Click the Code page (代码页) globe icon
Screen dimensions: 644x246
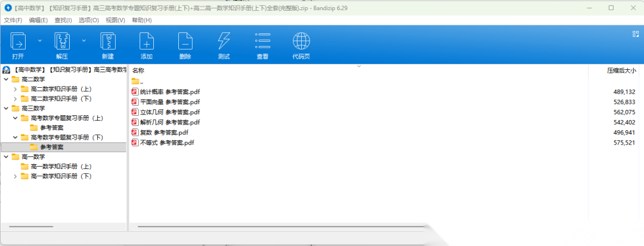(301, 42)
